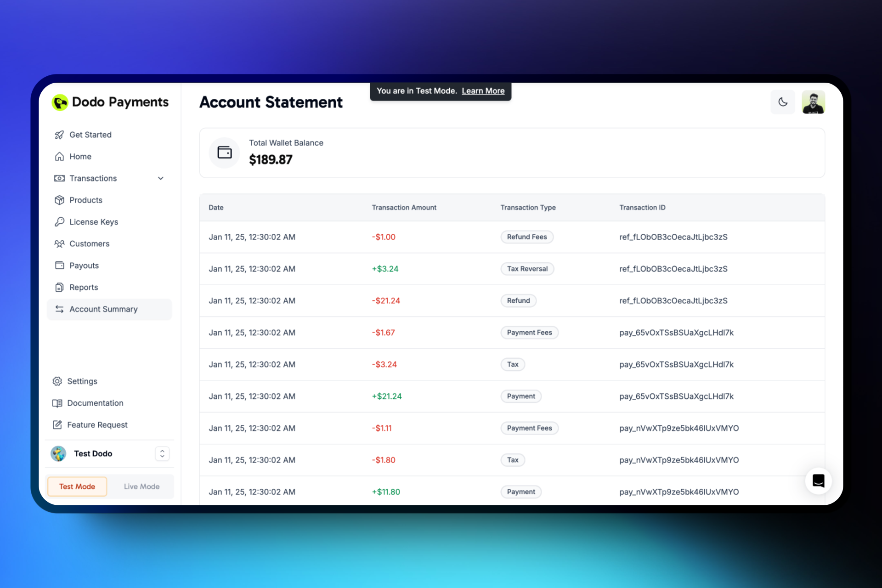
Task: Switch to Live Mode
Action: tap(141, 486)
